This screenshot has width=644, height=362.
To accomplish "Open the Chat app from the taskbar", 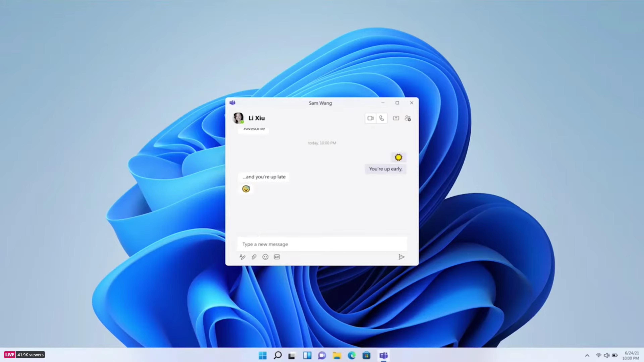I will click(322, 355).
